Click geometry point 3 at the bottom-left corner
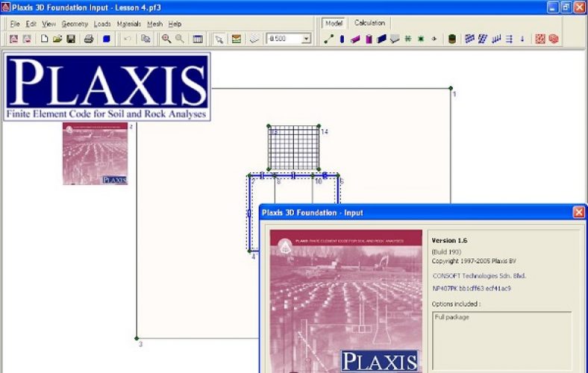Viewport: 588px width, 373px height. coord(137,339)
